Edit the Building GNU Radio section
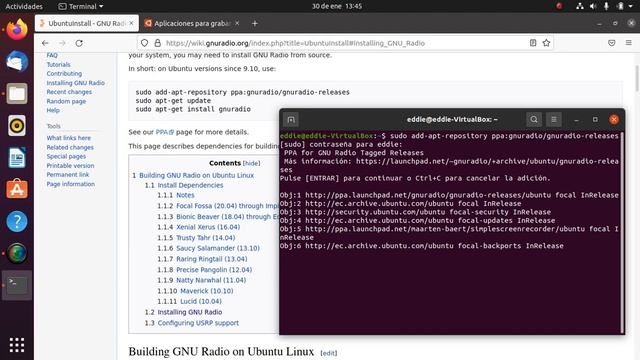640x360 pixels. point(329,353)
